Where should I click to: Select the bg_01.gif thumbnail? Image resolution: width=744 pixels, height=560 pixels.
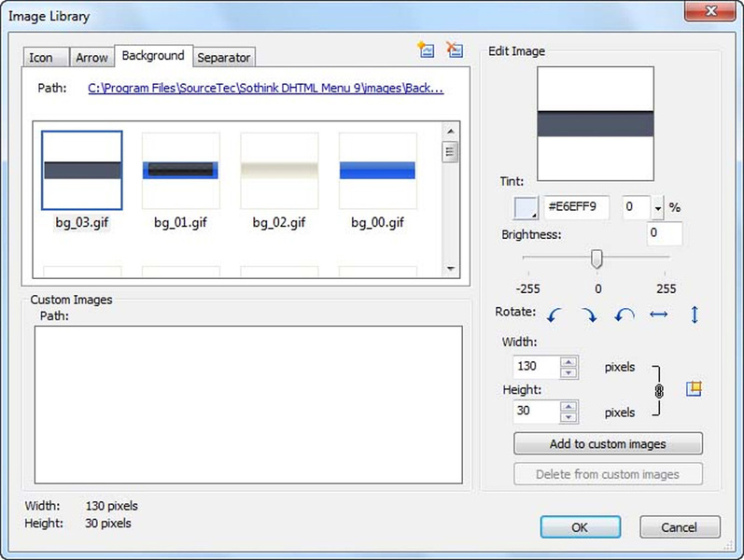pos(181,171)
